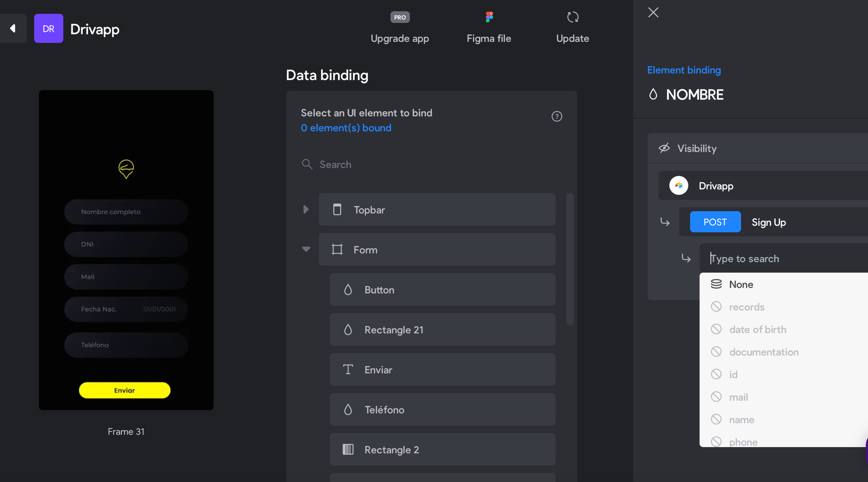
Task: Click 0 element(s) bound link
Action: [x=346, y=128]
